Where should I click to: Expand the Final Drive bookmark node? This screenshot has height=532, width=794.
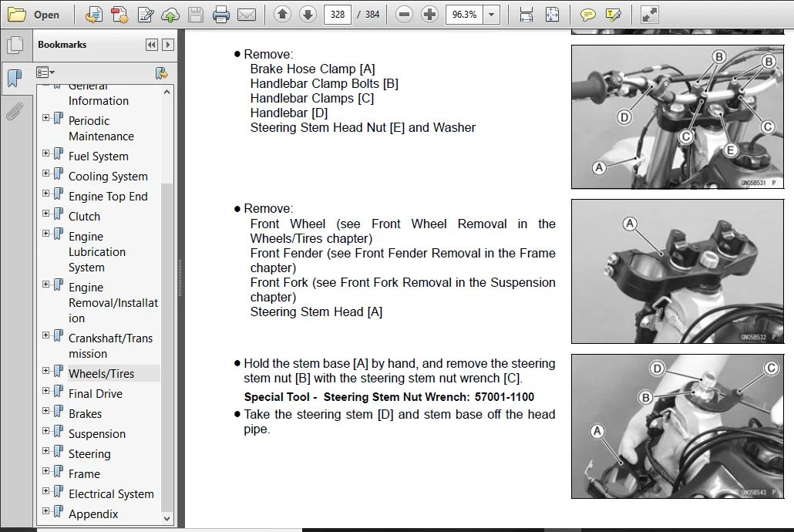coord(45,391)
